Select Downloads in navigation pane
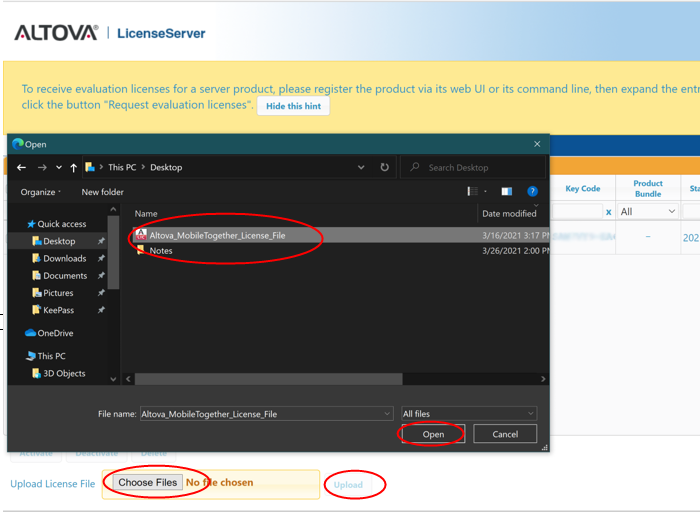This screenshot has width=700, height=515. click(64, 258)
